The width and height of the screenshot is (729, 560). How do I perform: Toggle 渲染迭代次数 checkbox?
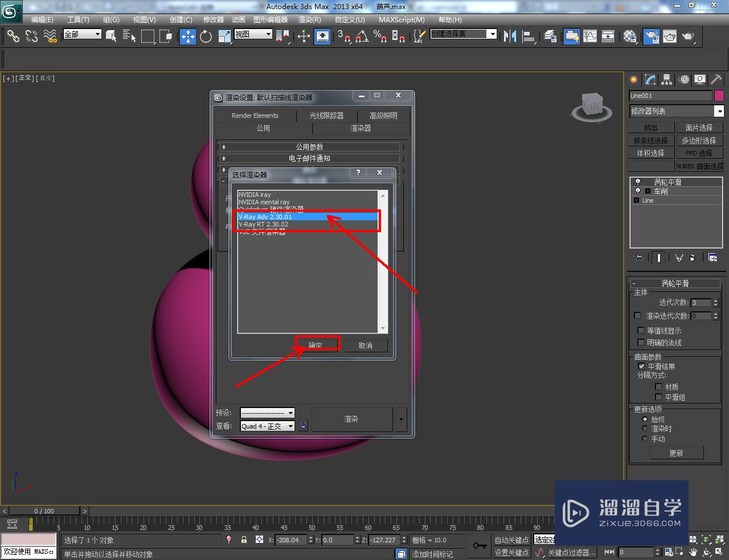click(x=637, y=316)
